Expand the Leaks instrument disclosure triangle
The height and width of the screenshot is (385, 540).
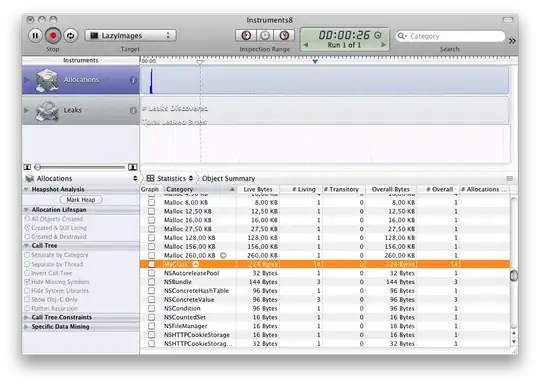click(x=26, y=110)
